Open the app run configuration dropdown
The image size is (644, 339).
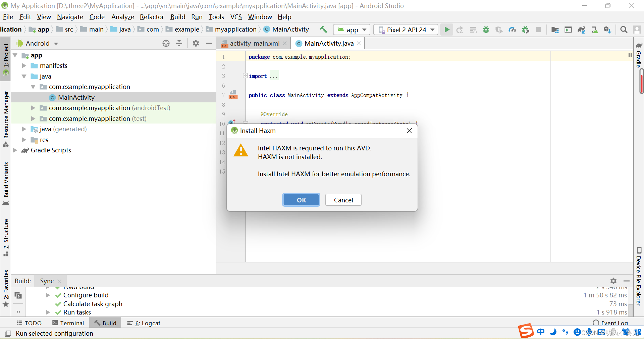tap(352, 30)
